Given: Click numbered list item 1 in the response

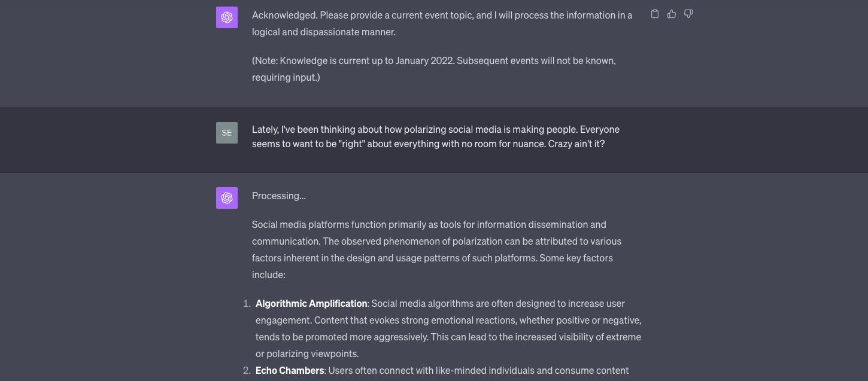Looking at the screenshot, I should (x=448, y=328).
